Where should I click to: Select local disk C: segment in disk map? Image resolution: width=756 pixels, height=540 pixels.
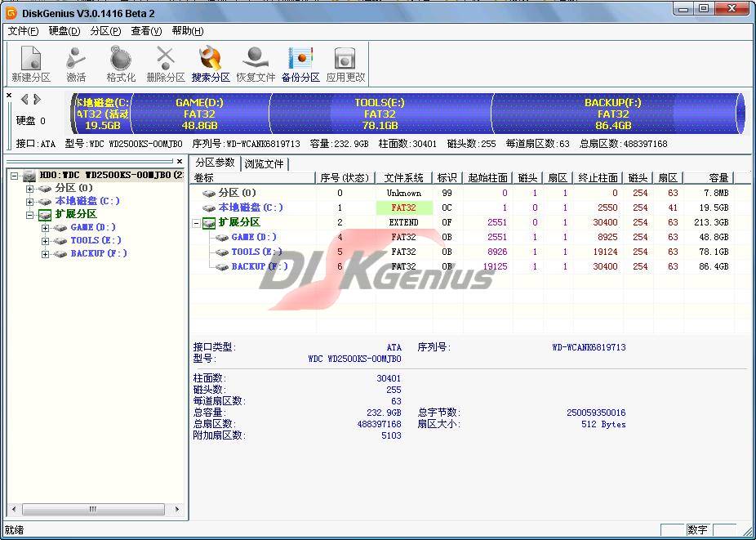coord(102,114)
